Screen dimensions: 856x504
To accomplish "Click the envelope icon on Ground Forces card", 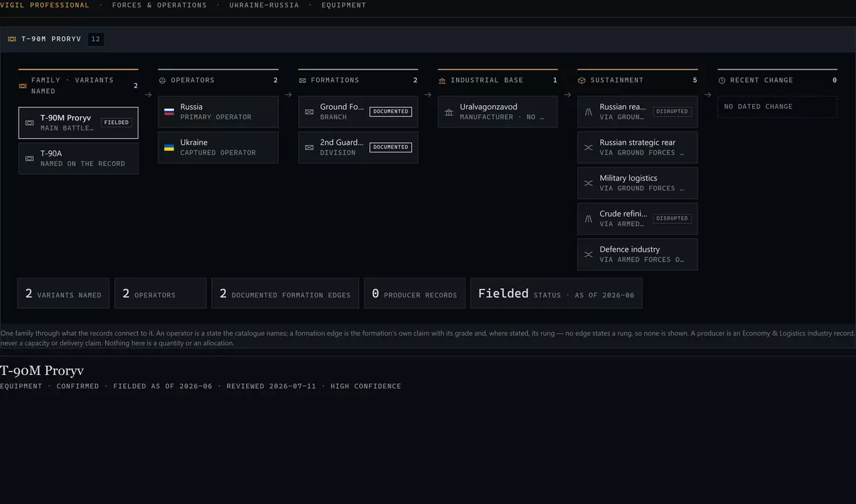I will coord(309,112).
